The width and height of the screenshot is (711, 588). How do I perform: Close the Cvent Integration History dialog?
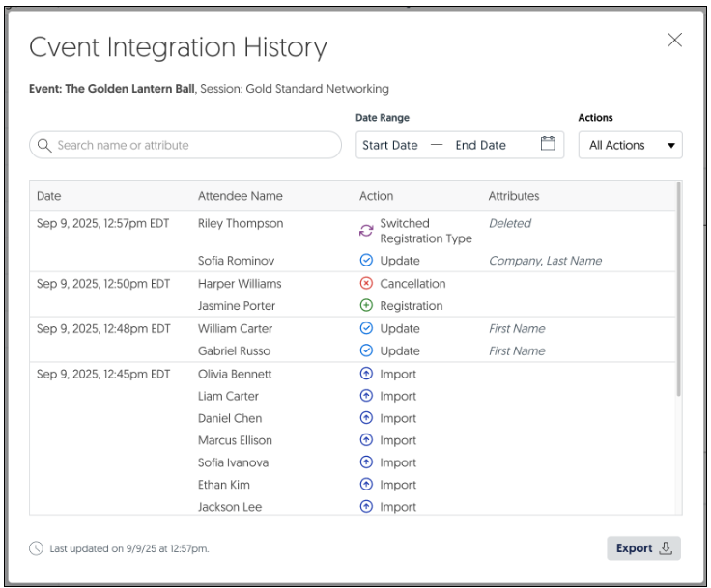pos(674,40)
